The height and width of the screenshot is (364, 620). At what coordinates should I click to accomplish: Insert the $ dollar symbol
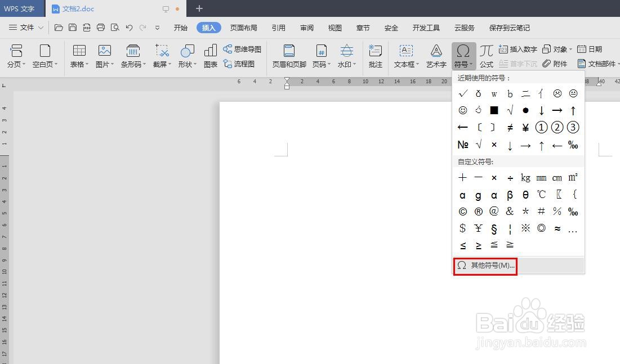tap(463, 228)
